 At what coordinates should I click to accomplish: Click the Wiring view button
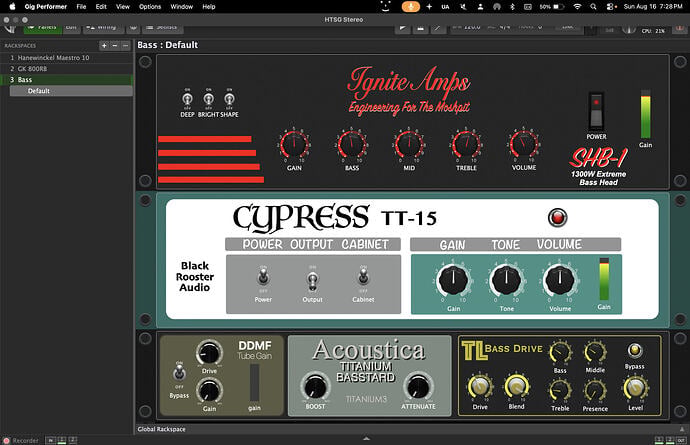[101, 27]
